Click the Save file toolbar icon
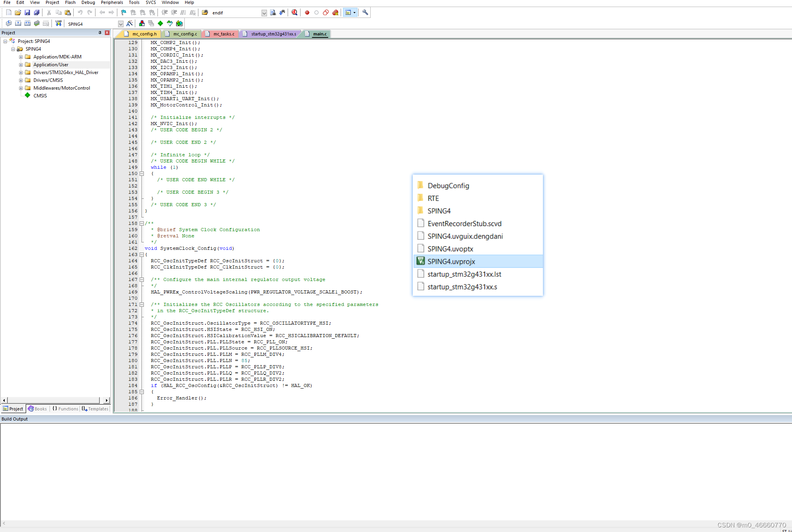This screenshot has height=532, width=792. pos(27,12)
